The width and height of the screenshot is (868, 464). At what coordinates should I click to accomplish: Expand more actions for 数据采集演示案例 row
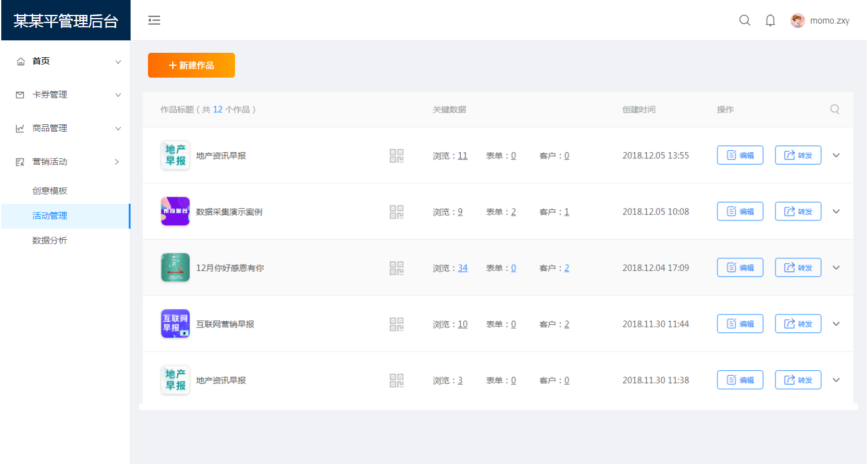pyautogui.click(x=836, y=211)
